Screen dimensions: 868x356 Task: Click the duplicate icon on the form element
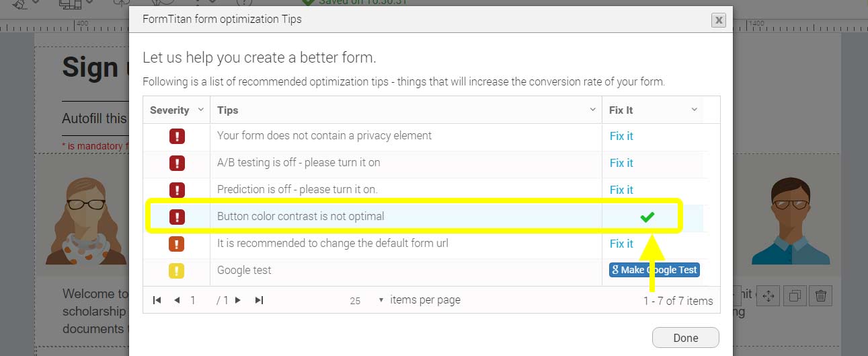point(794,295)
